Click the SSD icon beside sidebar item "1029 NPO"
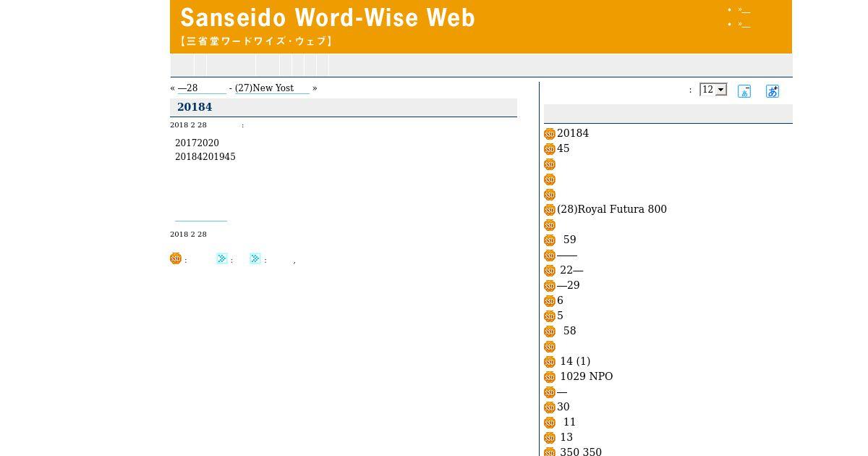Screen dimensions: 868x456 click(550, 377)
